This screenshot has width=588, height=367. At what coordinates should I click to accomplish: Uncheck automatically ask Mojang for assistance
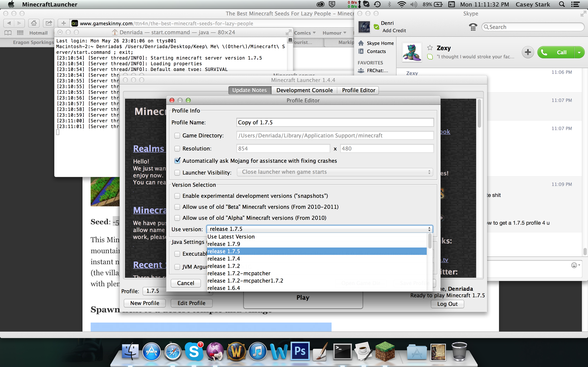(x=177, y=161)
